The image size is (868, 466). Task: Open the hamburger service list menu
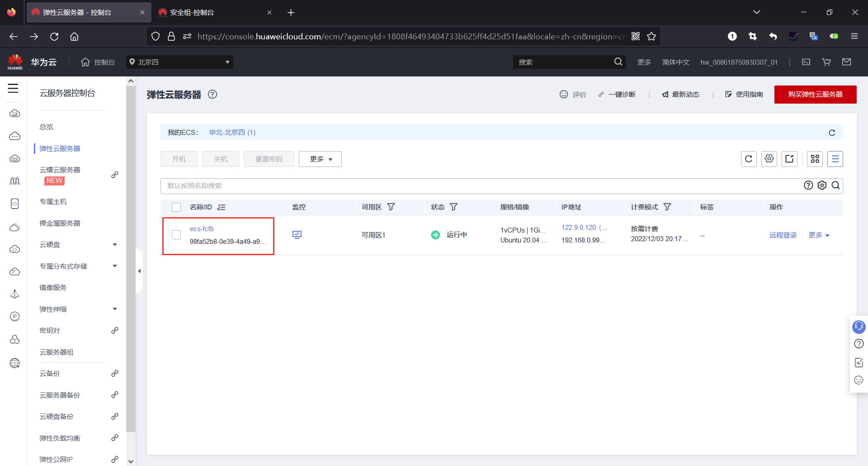point(13,89)
